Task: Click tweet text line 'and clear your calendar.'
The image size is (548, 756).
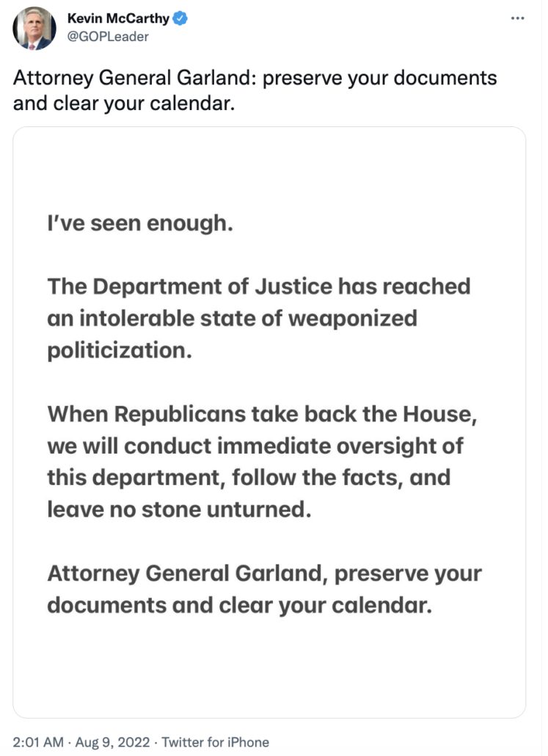Action: [124, 103]
